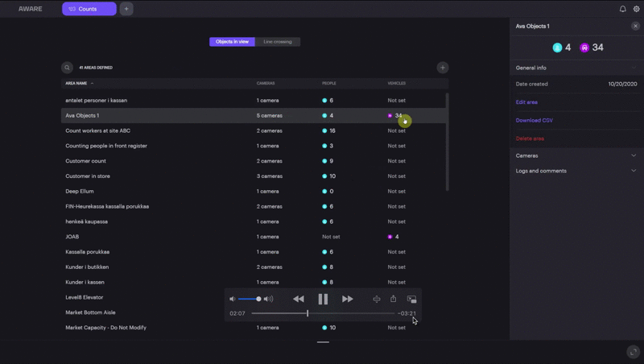Screen dimensions: 644x364
Task: Click the share icon in the video controls
Action: coord(393,299)
